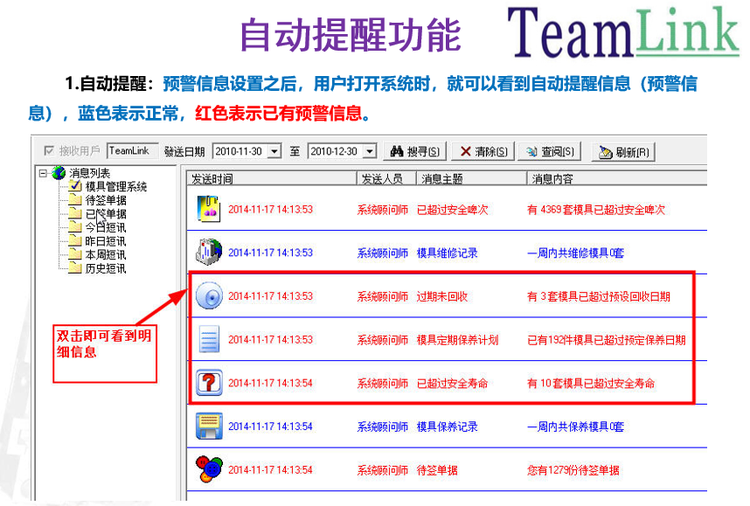Click the sticky note icon for 已超过安全啤次
750x506 pixels.
pyautogui.click(x=209, y=209)
